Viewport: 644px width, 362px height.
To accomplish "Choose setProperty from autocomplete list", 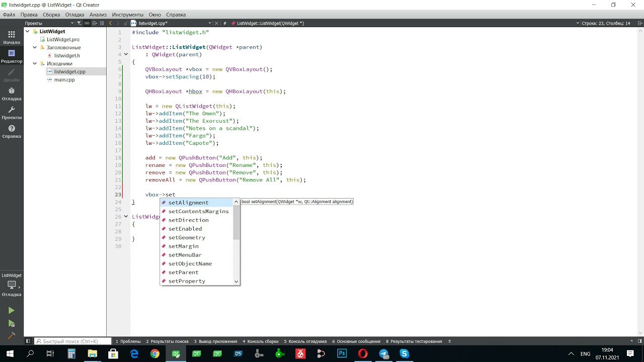I will (197, 281).
